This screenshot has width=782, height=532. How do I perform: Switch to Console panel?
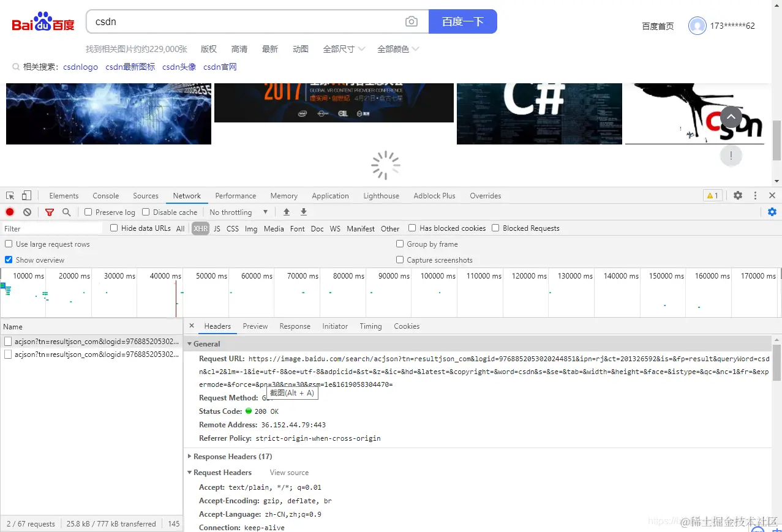pos(106,196)
